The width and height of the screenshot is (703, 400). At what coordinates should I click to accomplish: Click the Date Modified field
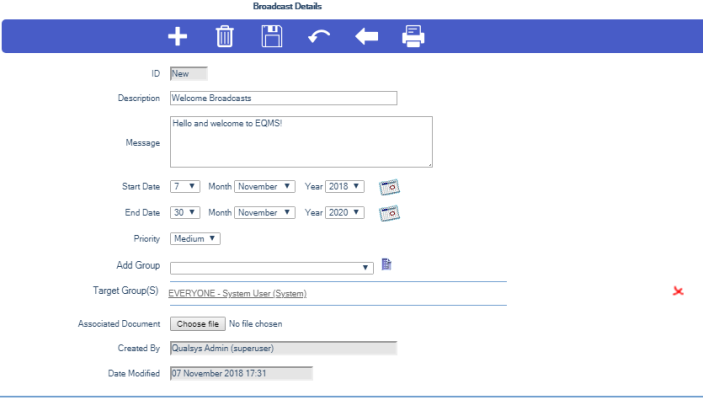click(241, 373)
